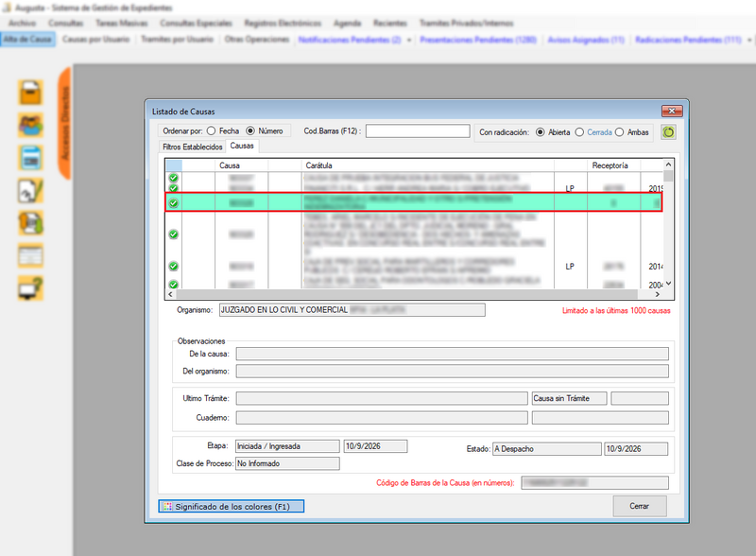
Task: Click the Receptoría column header
Action: (x=613, y=165)
